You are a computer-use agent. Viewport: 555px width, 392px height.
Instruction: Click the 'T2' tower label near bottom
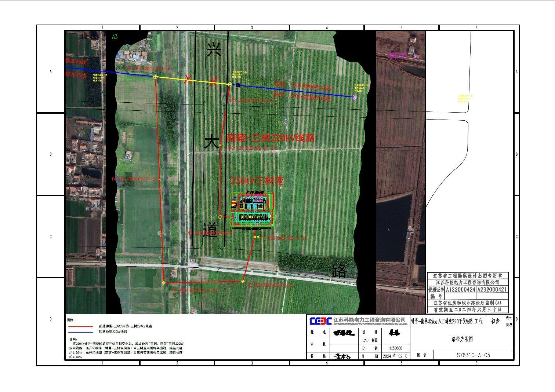point(270,285)
